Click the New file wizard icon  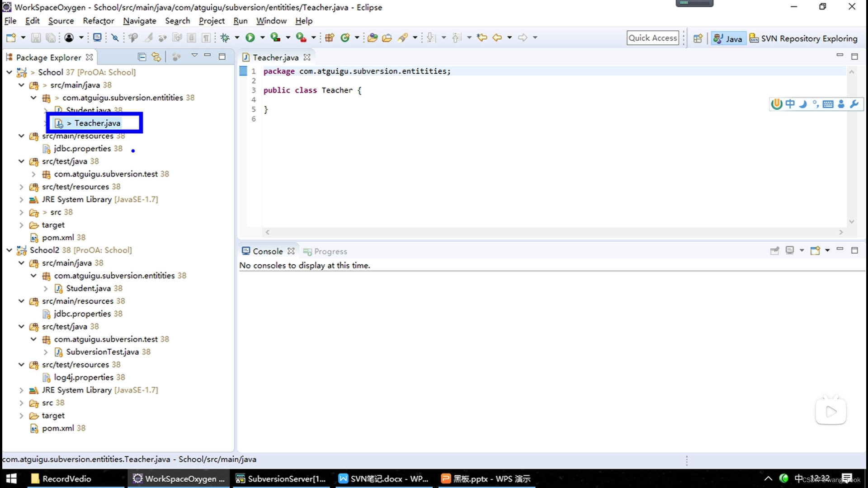point(11,38)
